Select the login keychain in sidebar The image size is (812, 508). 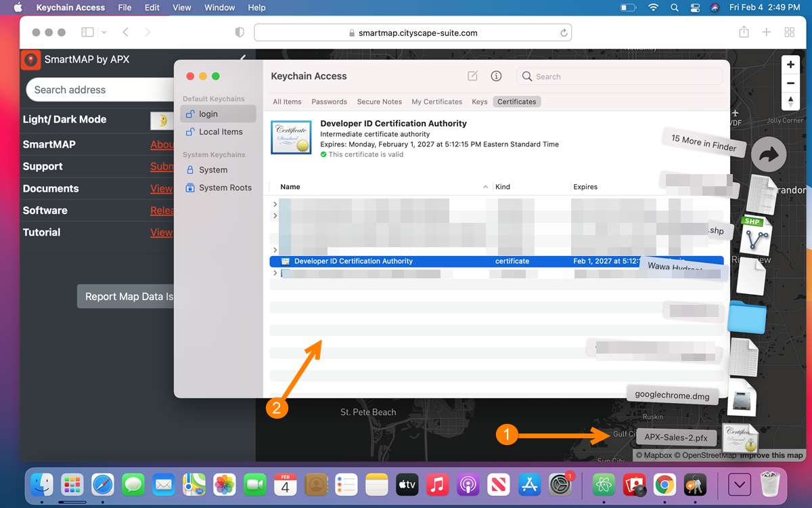coord(218,114)
